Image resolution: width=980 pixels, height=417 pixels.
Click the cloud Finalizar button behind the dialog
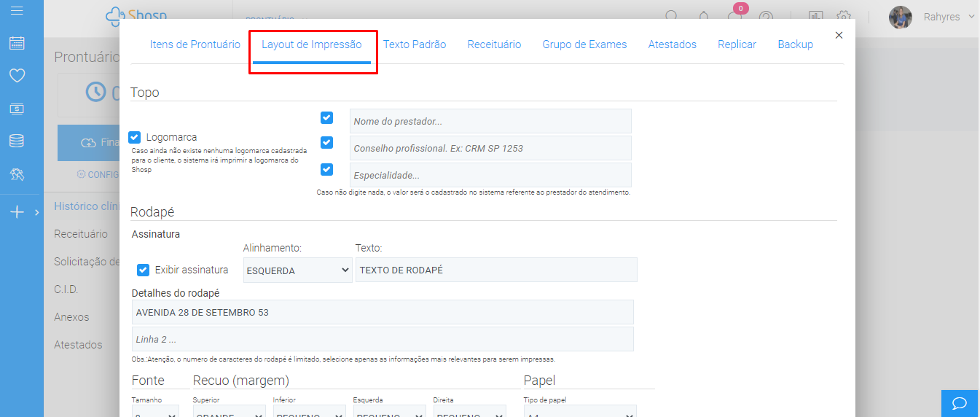point(89,143)
